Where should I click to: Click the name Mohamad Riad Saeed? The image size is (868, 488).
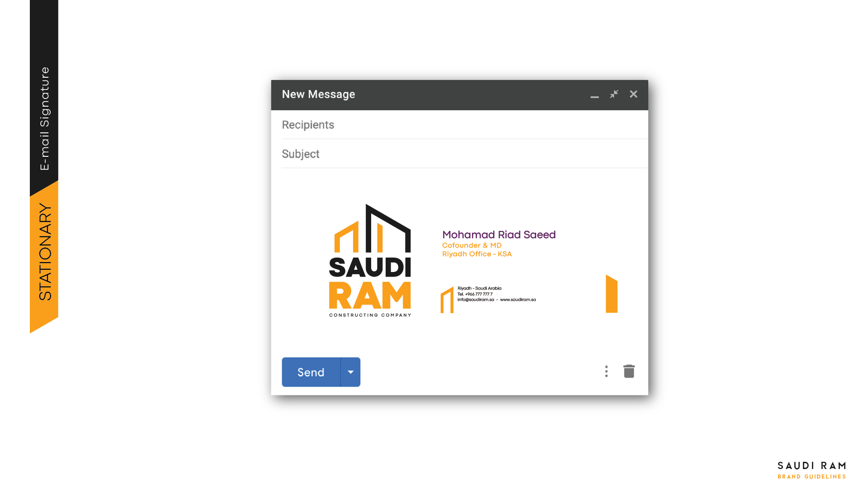tap(499, 235)
